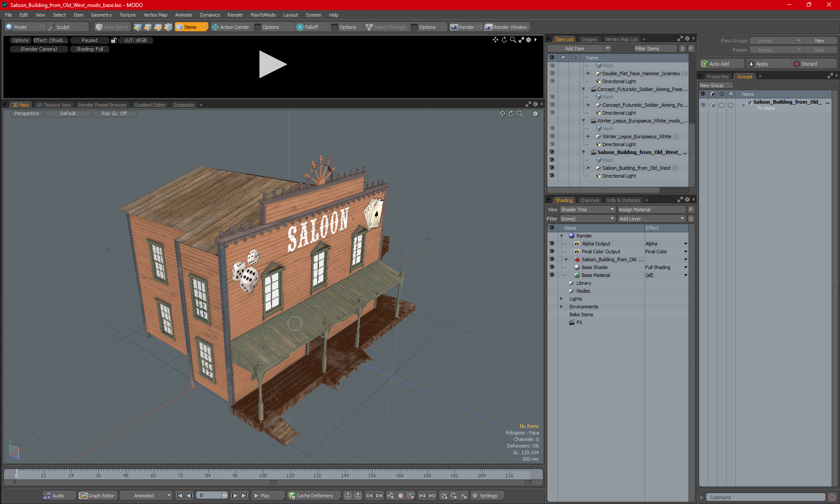840x504 pixels.
Task: Open the Add Layer dropdown
Action: [651, 219]
